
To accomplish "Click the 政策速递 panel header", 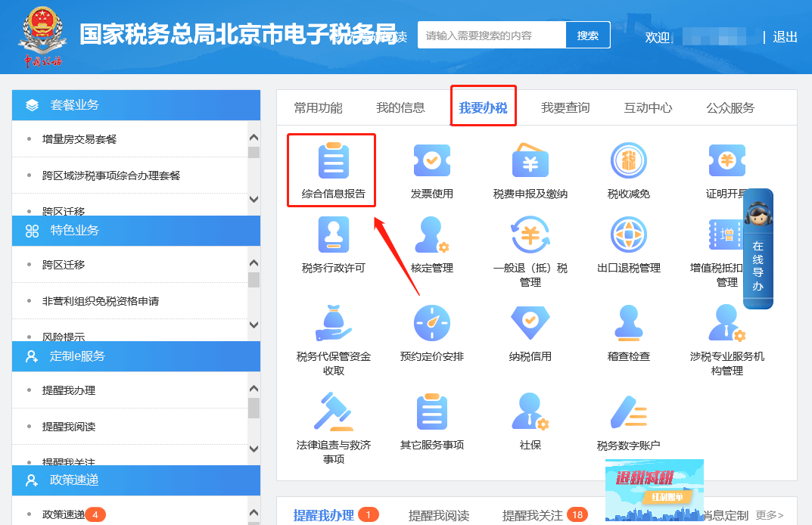I will coord(136,480).
